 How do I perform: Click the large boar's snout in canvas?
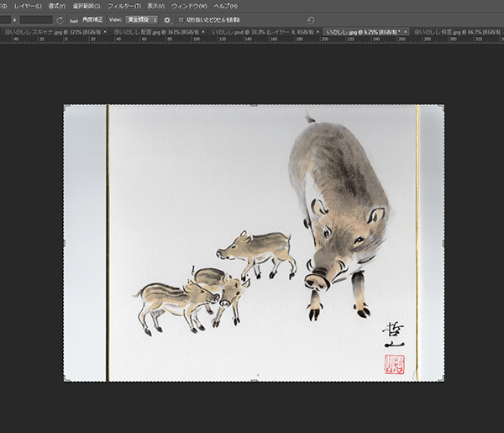(x=317, y=283)
